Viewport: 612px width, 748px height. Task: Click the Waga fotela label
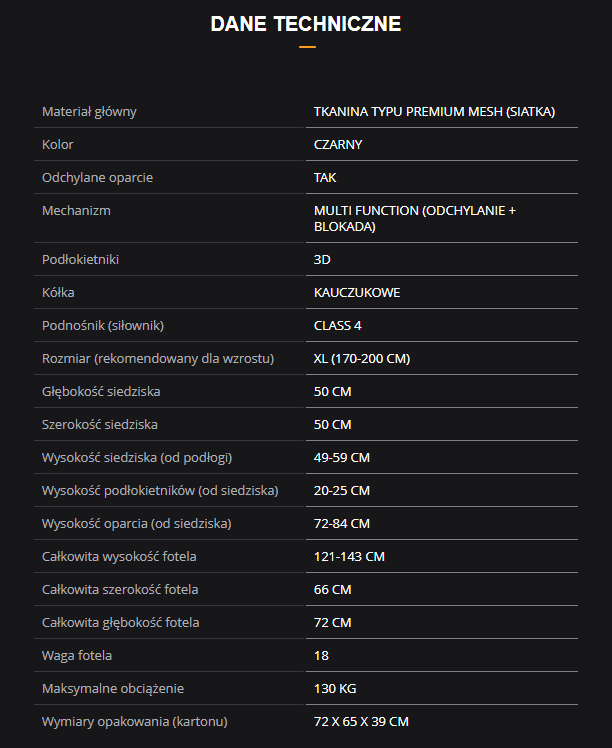[x=77, y=655]
